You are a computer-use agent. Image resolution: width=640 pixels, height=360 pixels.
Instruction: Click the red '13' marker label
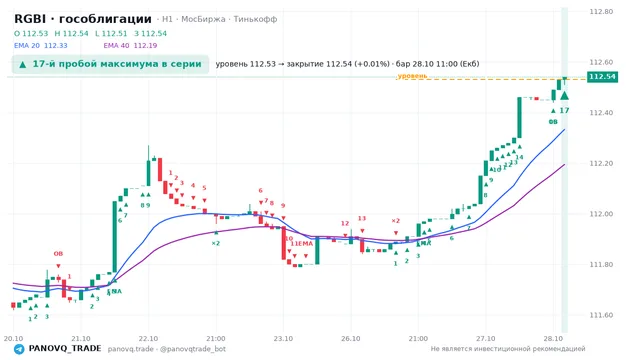(362, 218)
